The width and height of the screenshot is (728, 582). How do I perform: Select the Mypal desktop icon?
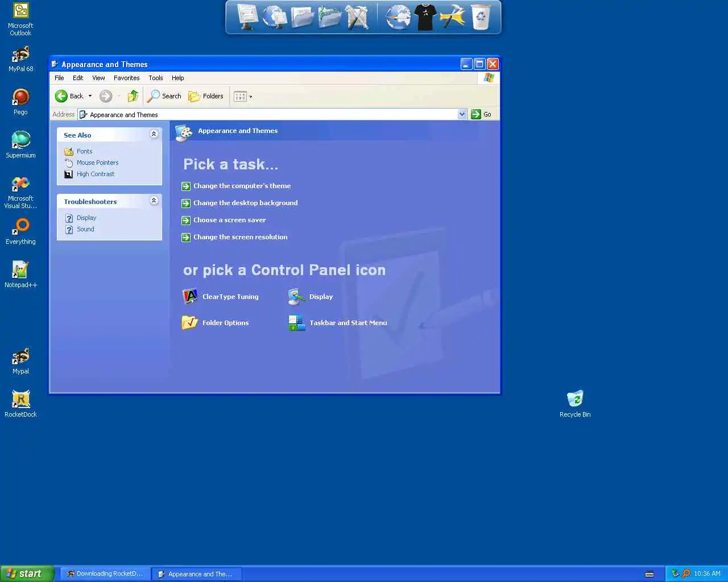click(20, 361)
